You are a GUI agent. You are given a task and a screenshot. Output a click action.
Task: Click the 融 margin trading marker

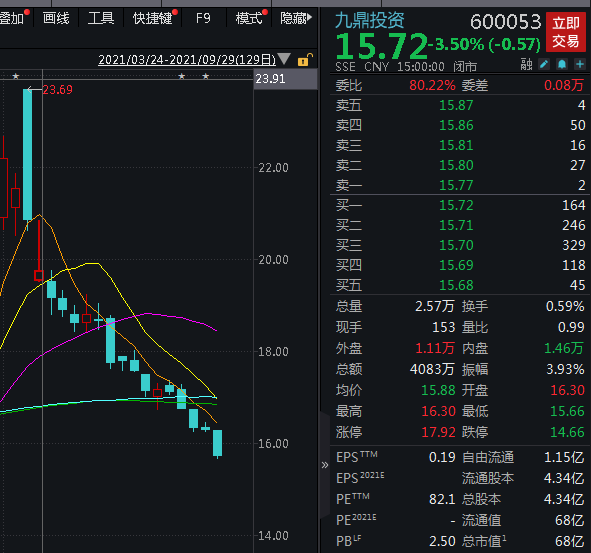tap(526, 64)
